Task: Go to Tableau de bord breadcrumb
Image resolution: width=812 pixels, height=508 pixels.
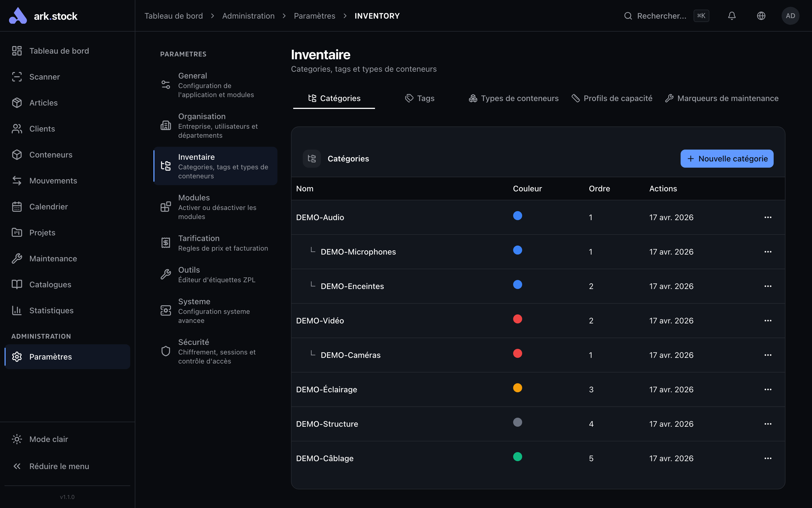Action: coord(173,16)
